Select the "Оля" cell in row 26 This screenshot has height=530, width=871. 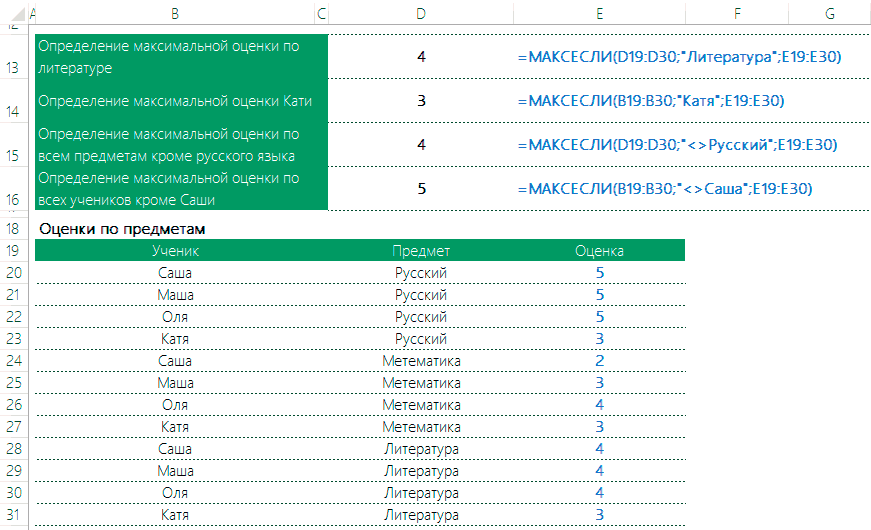coord(175,405)
